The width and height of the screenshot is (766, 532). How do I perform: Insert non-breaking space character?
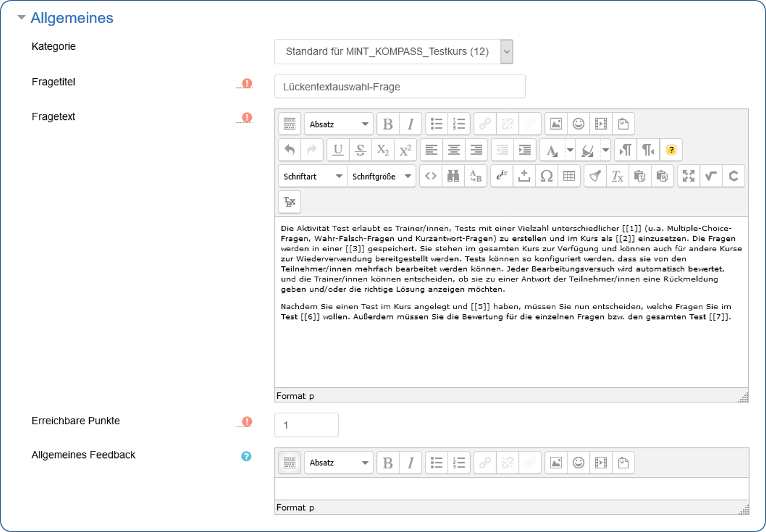click(x=525, y=176)
